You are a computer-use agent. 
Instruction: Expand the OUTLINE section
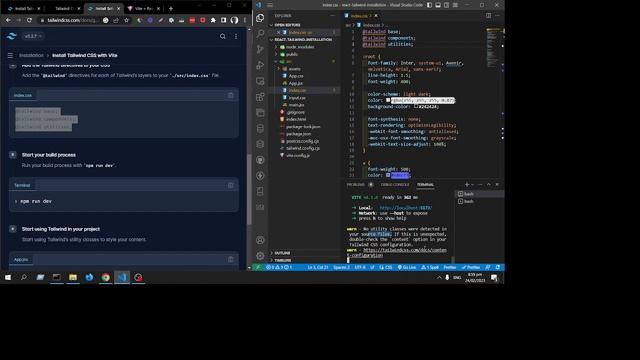tap(282, 253)
